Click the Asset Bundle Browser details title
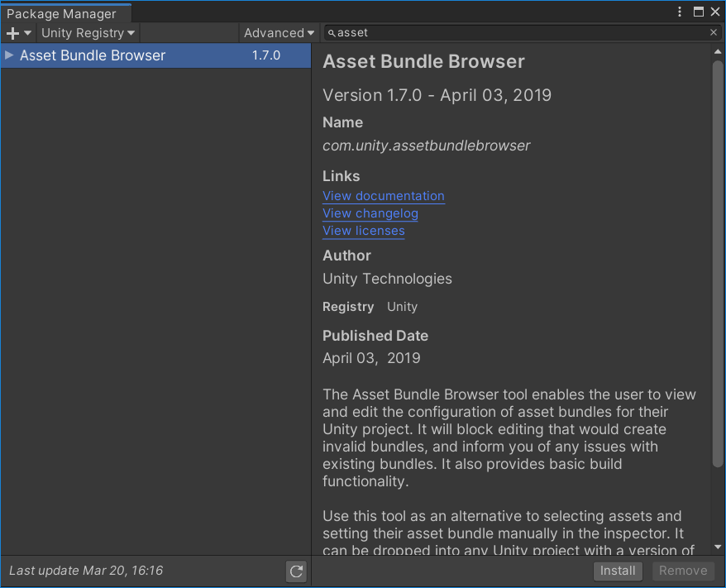This screenshot has height=588, width=726. pos(423,61)
